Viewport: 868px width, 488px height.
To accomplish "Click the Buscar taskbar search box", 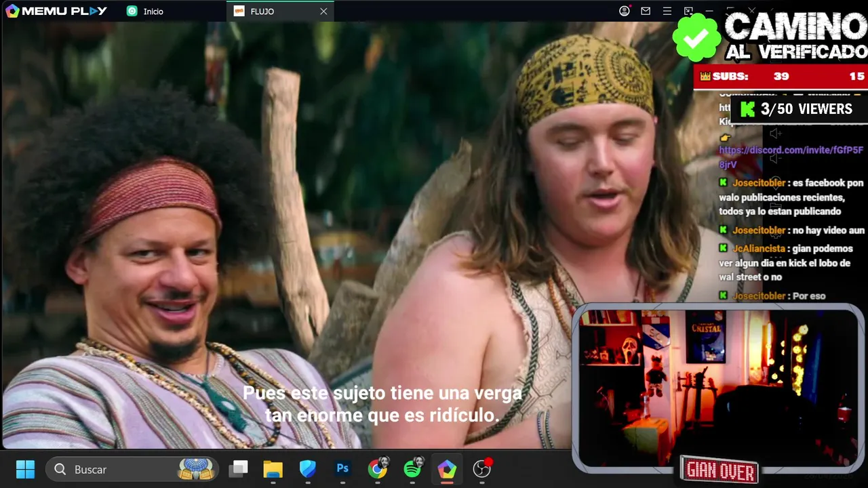I will pyautogui.click(x=132, y=469).
